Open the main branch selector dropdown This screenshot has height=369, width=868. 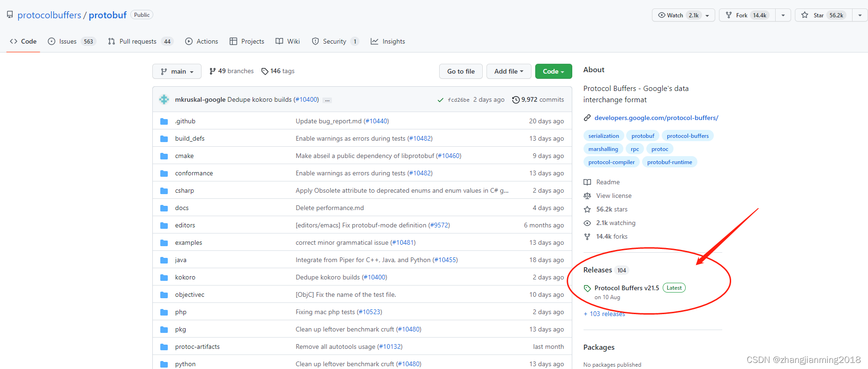(177, 71)
